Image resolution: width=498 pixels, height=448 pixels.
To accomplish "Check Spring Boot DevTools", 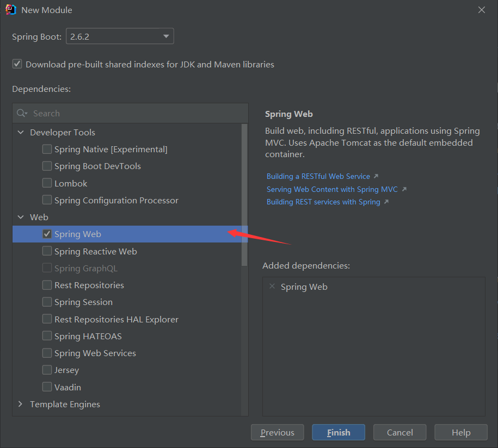I will 47,166.
